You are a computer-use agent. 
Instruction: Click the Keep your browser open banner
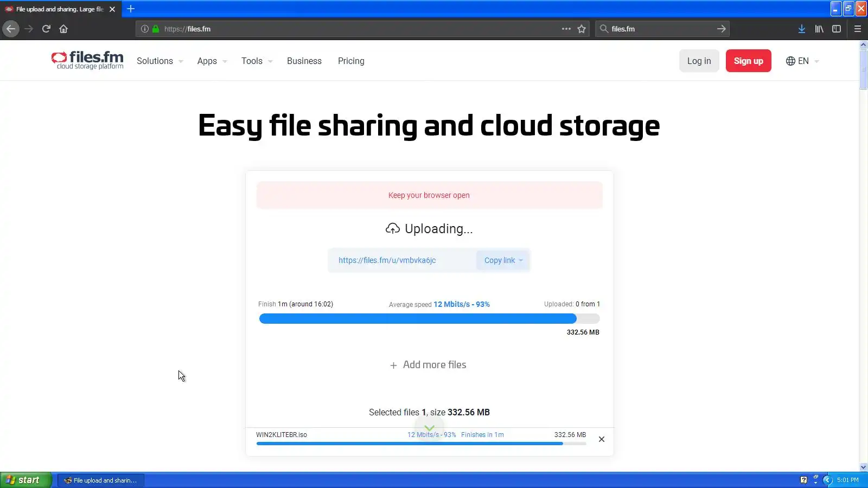point(429,195)
